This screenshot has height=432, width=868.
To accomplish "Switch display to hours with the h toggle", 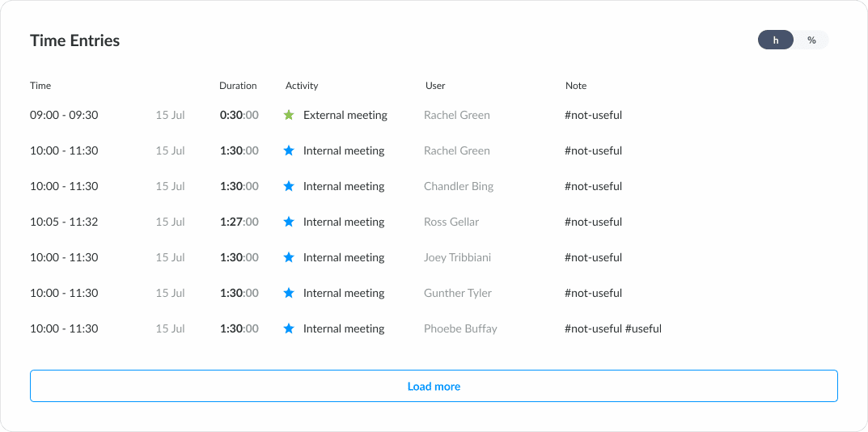I will pos(775,40).
